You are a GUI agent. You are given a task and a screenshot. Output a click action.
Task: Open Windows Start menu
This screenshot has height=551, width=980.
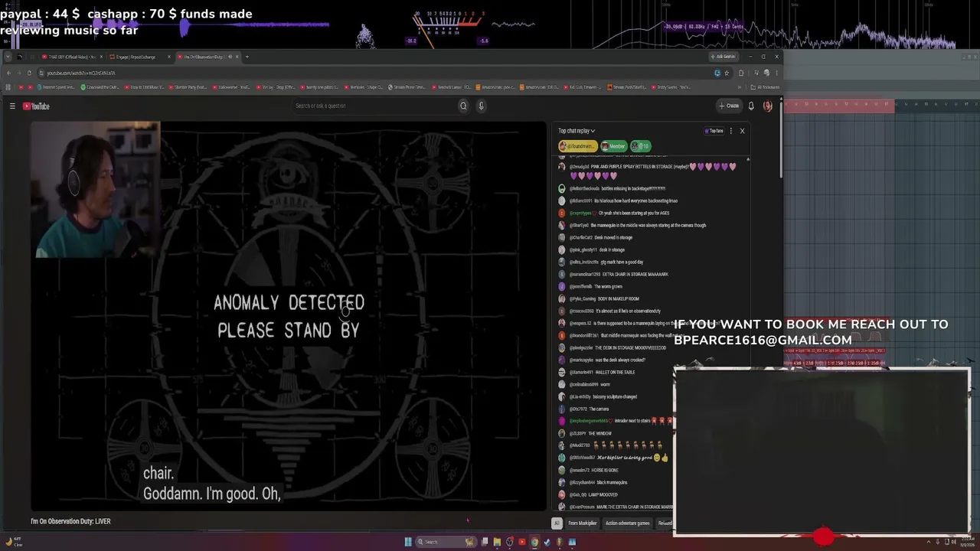pos(408,542)
